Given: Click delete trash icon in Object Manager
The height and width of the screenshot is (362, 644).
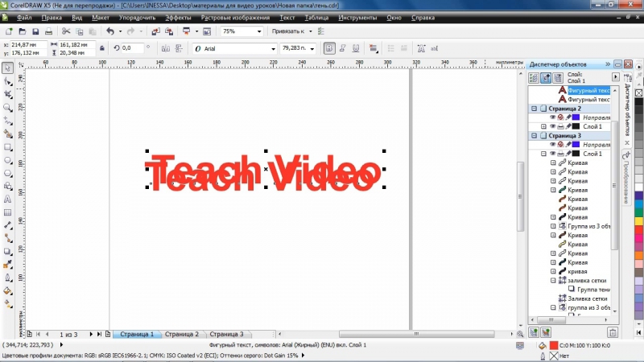Looking at the screenshot, I should click(x=612, y=331).
